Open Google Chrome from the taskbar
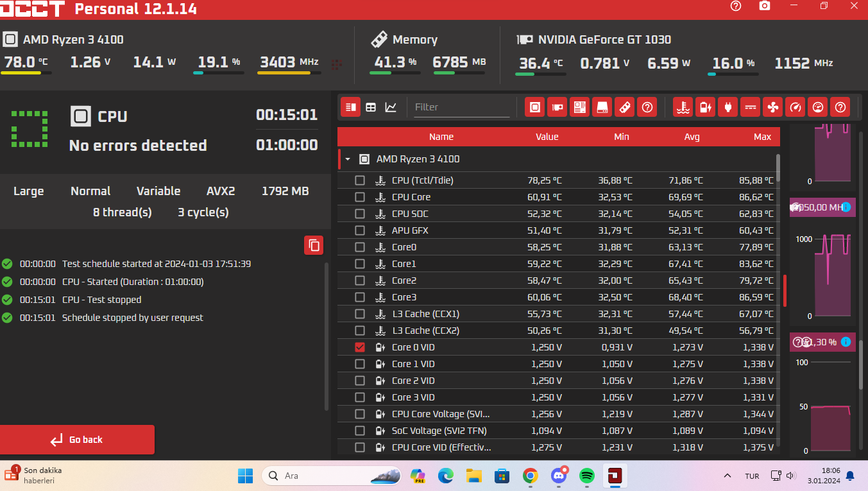 tap(530, 476)
